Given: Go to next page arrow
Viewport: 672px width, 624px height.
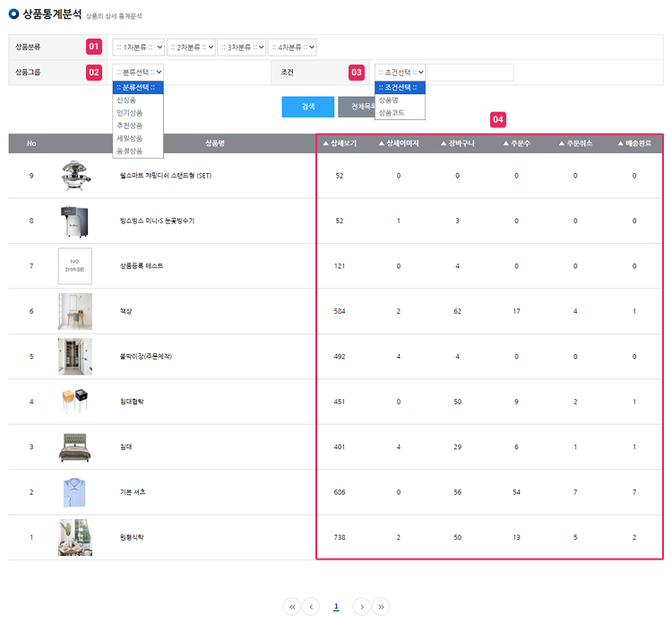Looking at the screenshot, I should (x=362, y=607).
